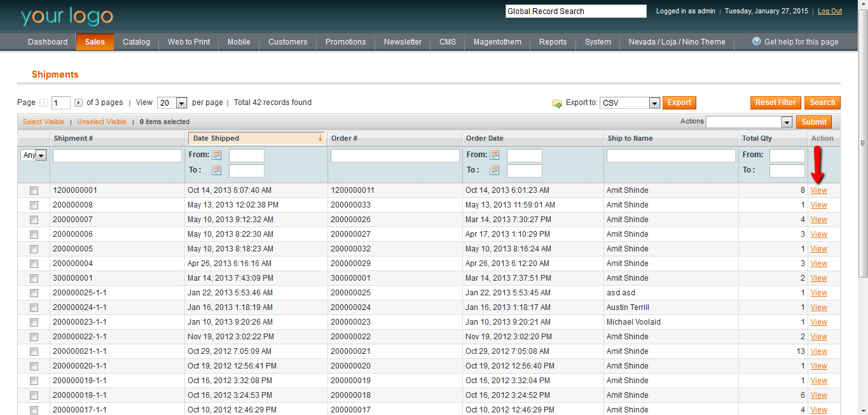The image size is (868, 415).
Task: Tick checkbox for shipment 200000021-1-1
Action: click(34, 351)
